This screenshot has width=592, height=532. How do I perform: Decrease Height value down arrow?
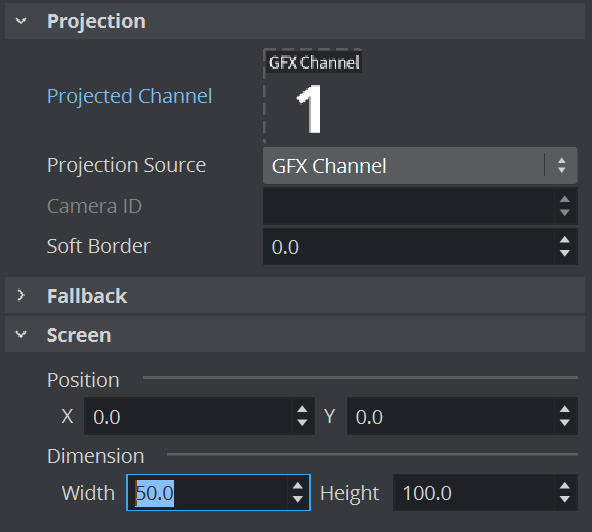(x=565, y=500)
